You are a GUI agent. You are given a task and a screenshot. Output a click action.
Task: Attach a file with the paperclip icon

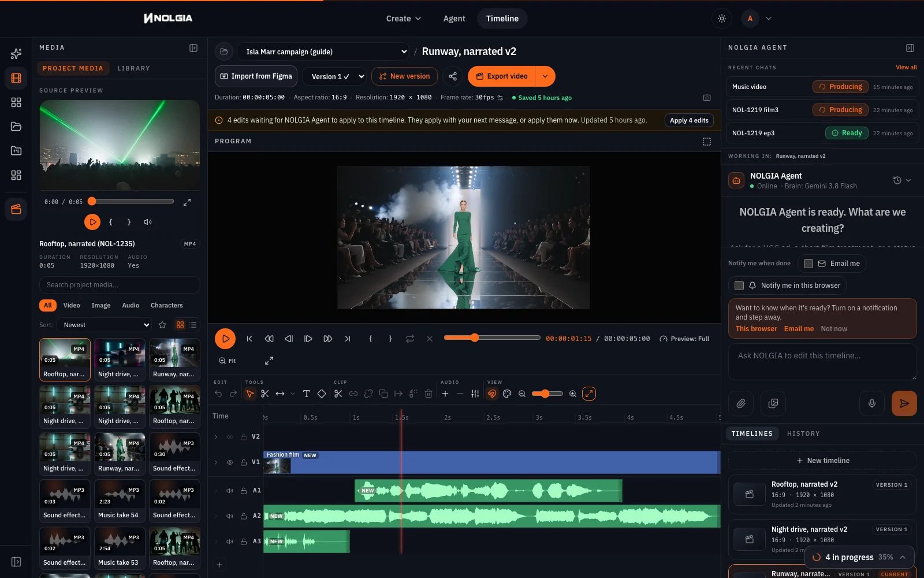(x=741, y=403)
